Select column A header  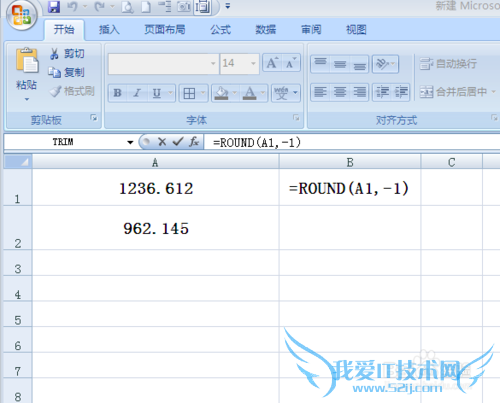point(155,162)
